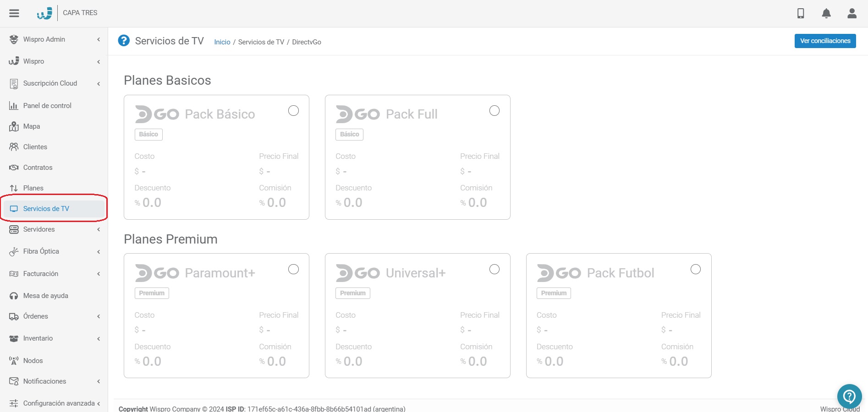Click the Órdenes truck icon
The height and width of the screenshot is (412, 868).
click(14, 316)
